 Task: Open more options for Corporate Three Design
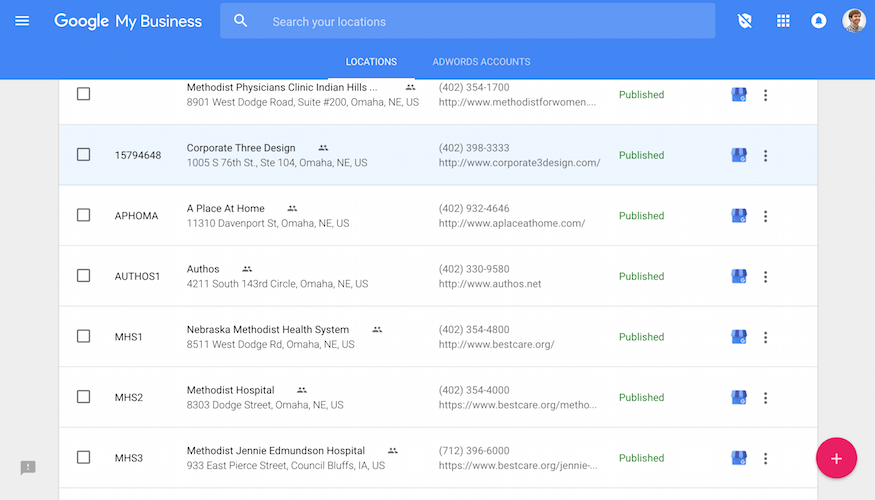[766, 155]
